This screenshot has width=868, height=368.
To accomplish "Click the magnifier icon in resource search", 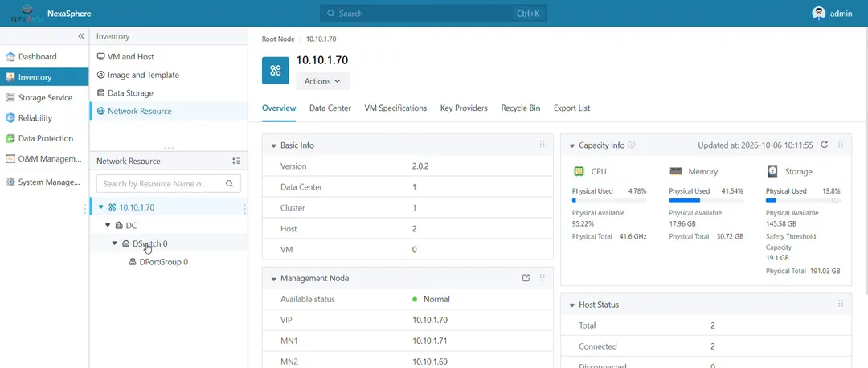I will 229,184.
